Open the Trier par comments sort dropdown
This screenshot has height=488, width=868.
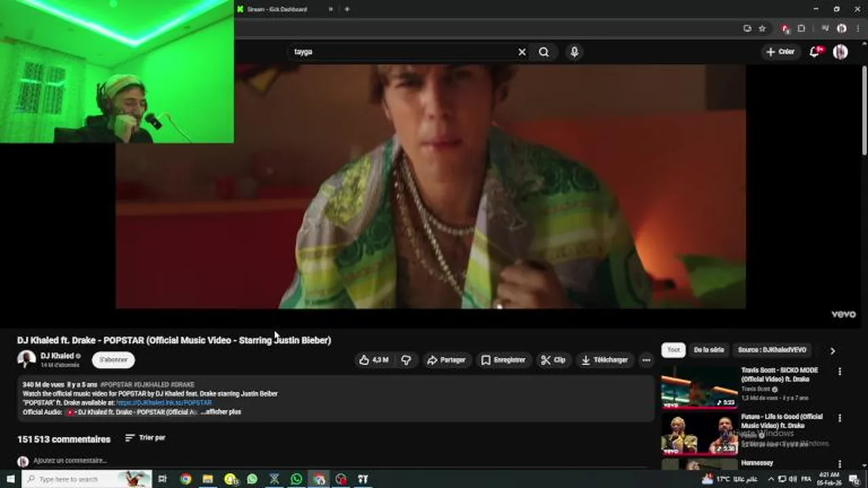tap(145, 438)
